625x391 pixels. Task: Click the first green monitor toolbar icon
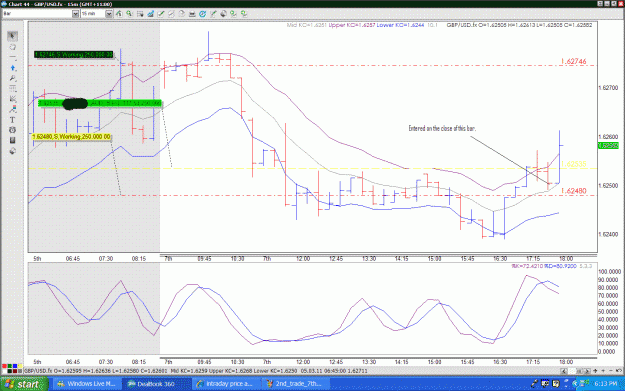[x=234, y=14]
